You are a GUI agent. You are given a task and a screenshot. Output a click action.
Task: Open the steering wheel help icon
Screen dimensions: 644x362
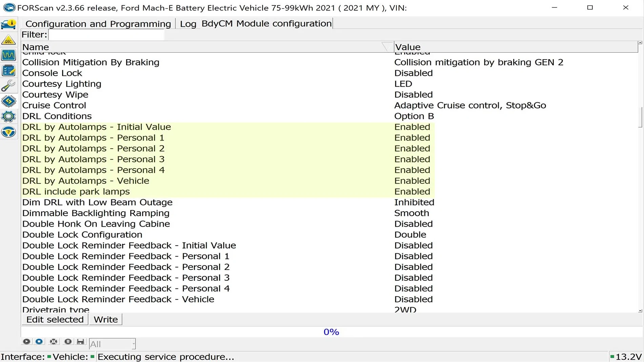coord(8,132)
